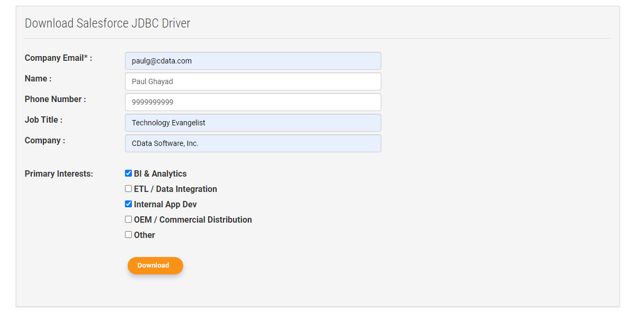The height and width of the screenshot is (321, 644).
Task: Click the 'Primary Interests:' label
Action: 59,174
